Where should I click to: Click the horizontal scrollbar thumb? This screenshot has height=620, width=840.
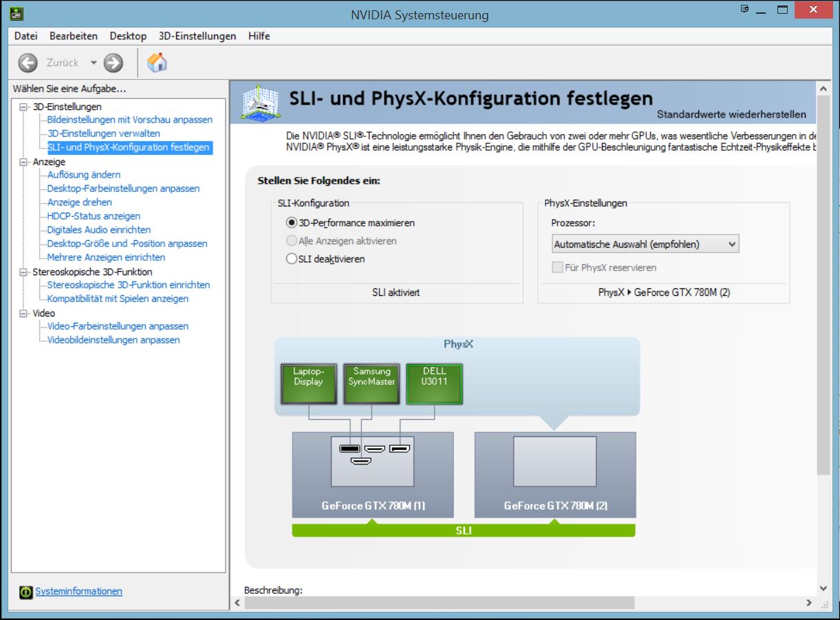pyautogui.click(x=439, y=603)
